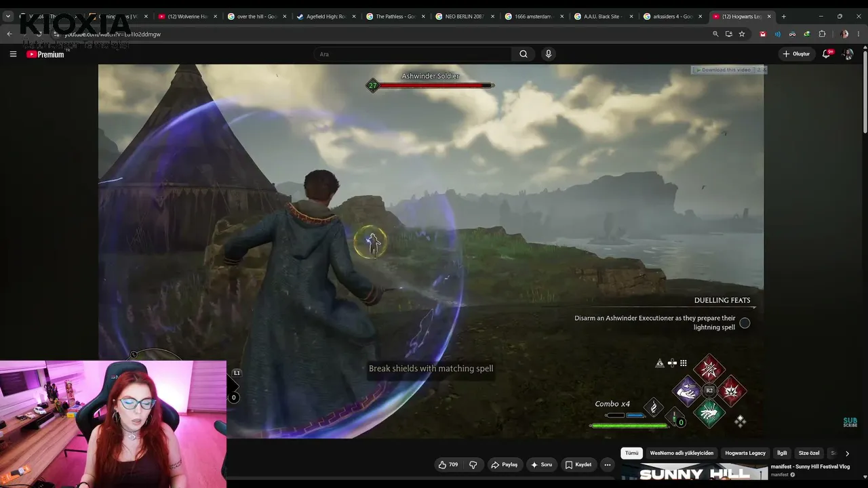Open the page zoom magnifier icon
The height and width of the screenshot is (488, 868).
[715, 34]
